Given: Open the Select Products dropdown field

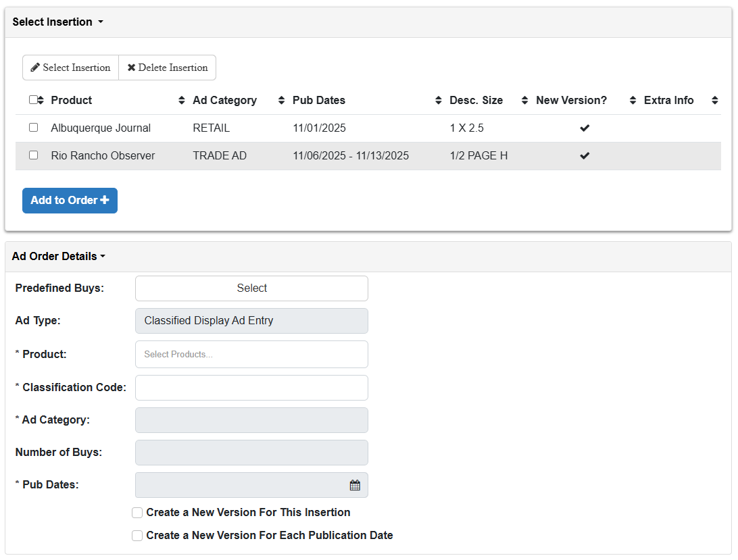Looking at the screenshot, I should 251,355.
